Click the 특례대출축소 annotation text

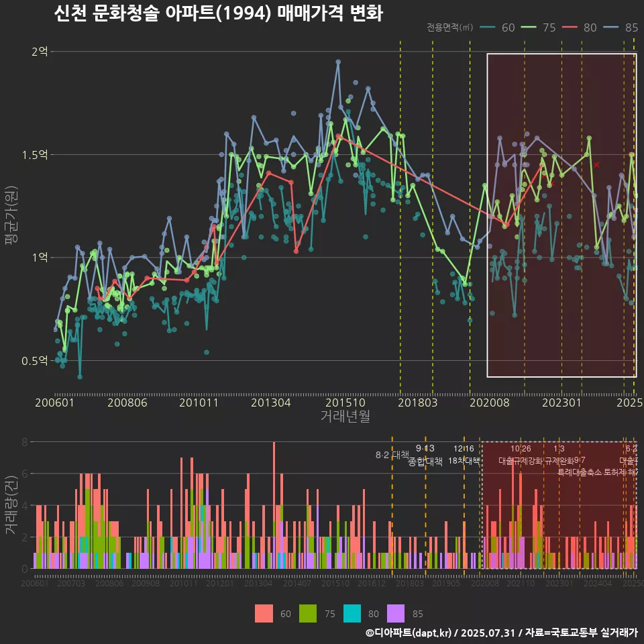580,472
